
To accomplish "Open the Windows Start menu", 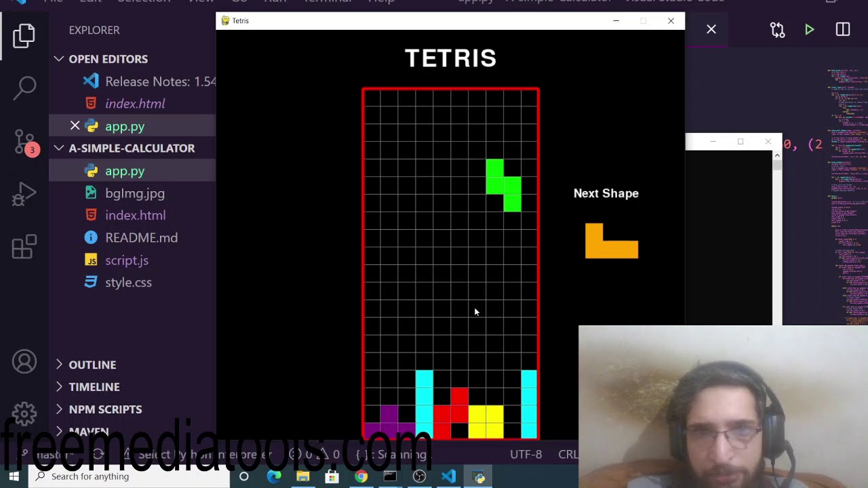I will (14, 476).
